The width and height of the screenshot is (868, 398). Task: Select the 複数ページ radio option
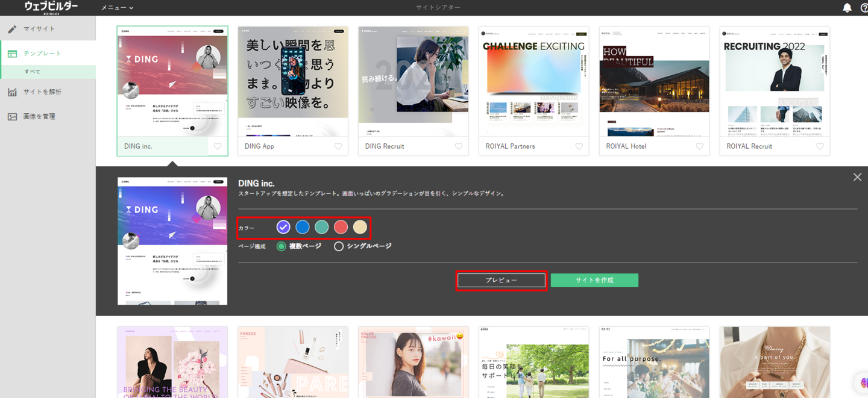[281, 246]
